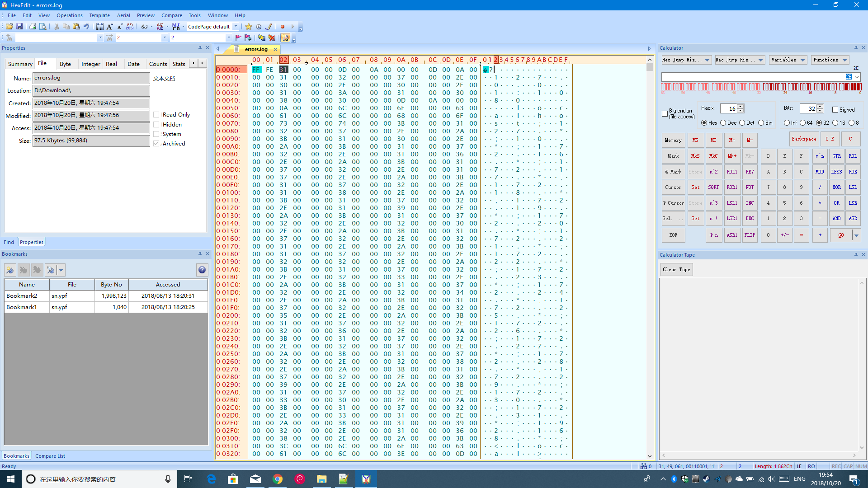Image resolution: width=868 pixels, height=488 pixels.
Task: Add a new bookmark in the Bookmarks panel
Action: point(10,270)
